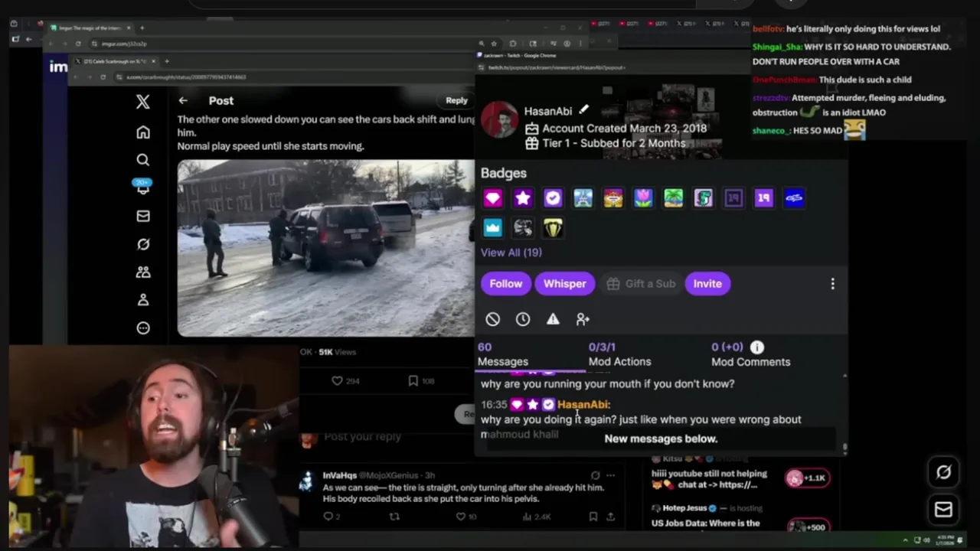Click New messages below banner
Image resolution: width=980 pixels, height=551 pixels.
(x=661, y=439)
